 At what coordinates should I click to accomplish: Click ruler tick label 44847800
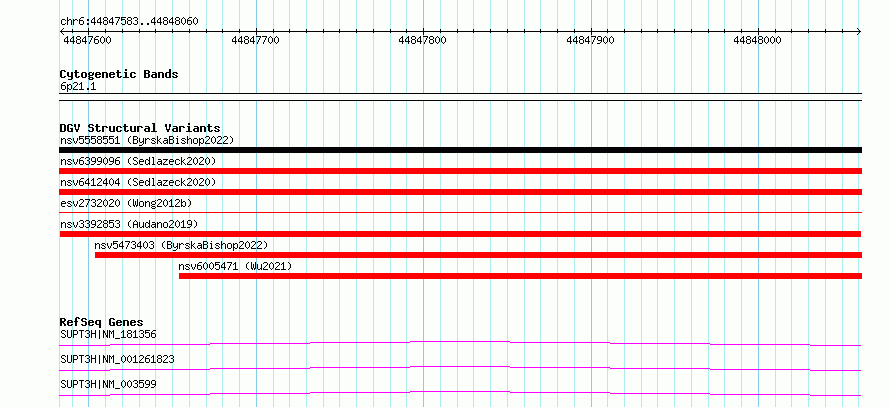tap(422, 40)
